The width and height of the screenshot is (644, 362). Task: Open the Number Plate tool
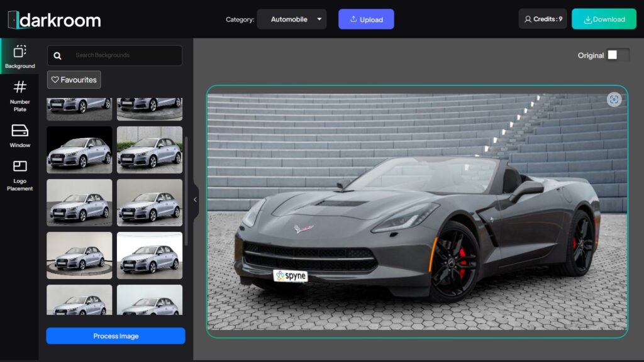[x=19, y=96]
